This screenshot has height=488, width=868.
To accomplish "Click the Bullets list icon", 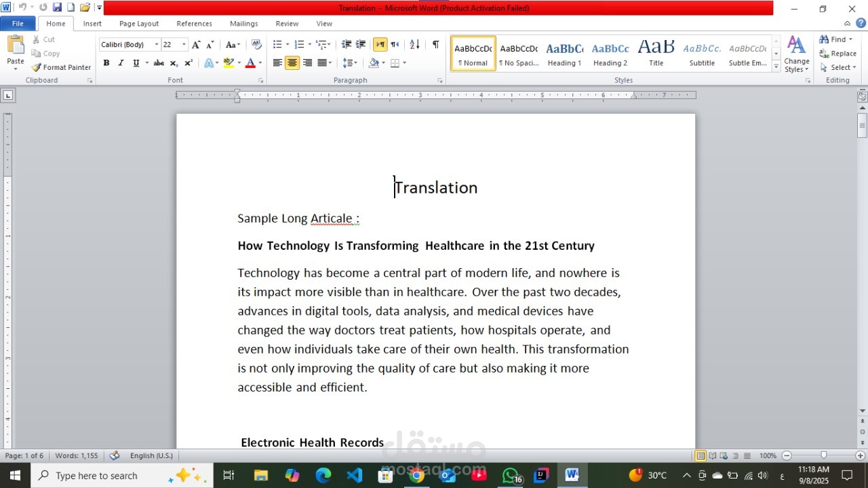I will point(277,44).
